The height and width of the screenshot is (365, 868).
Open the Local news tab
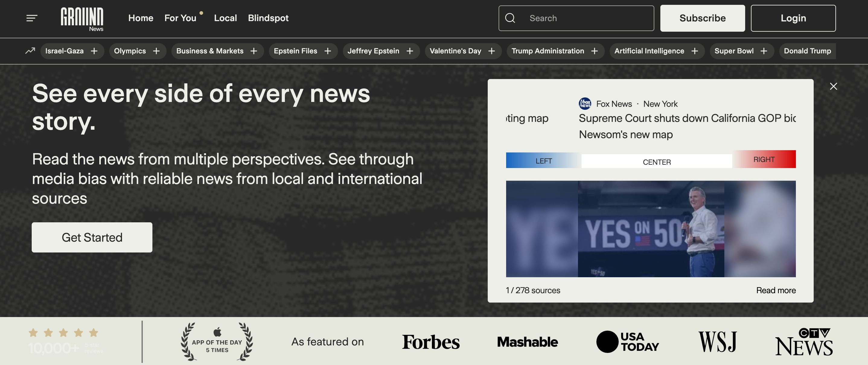click(x=225, y=18)
